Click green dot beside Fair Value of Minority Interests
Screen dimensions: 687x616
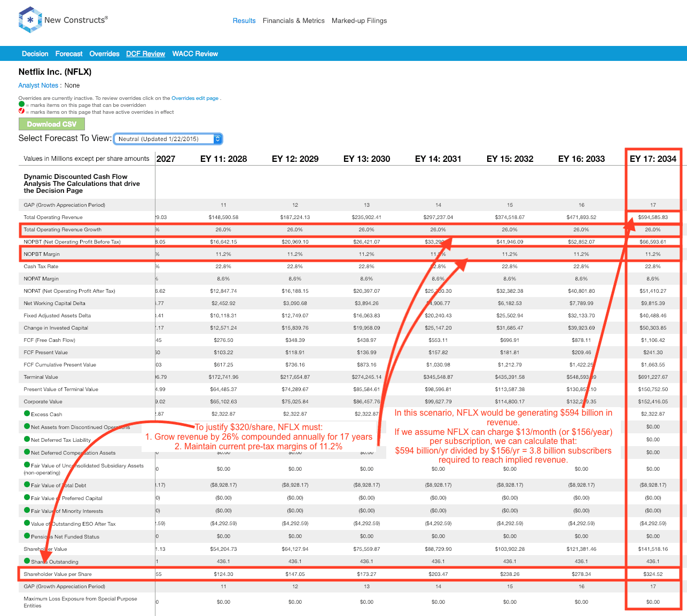[27, 510]
